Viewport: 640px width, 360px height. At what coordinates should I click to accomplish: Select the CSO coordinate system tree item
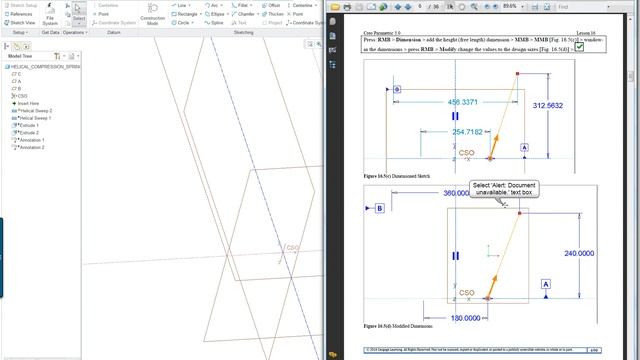coord(19,96)
